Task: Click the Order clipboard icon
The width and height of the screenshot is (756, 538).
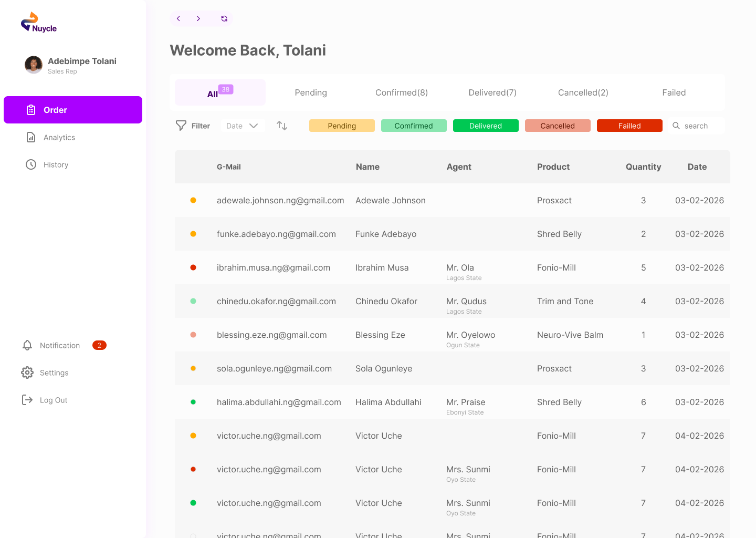Action: pos(31,110)
